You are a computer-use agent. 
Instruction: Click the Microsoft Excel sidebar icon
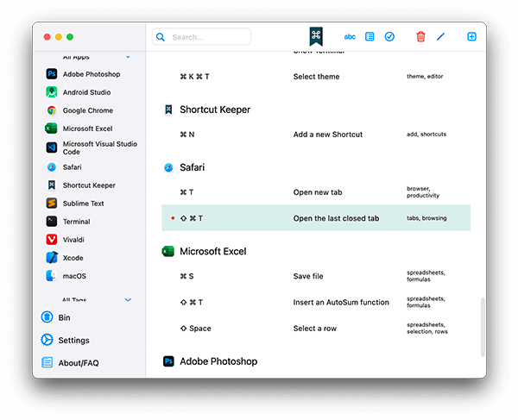pyautogui.click(x=51, y=129)
